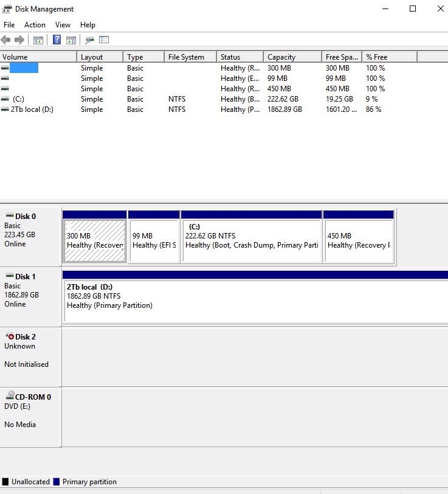Open the Help menu
This screenshot has width=448, height=494.
(88, 25)
